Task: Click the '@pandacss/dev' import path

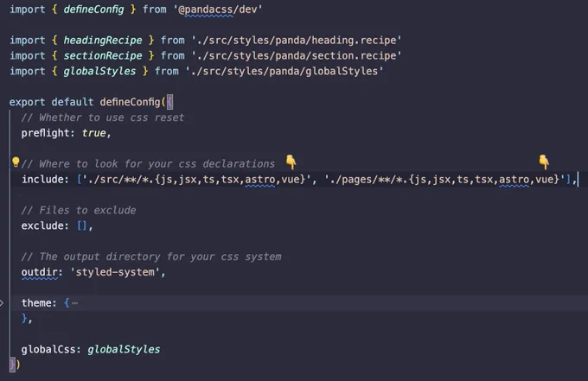Action: pos(218,9)
